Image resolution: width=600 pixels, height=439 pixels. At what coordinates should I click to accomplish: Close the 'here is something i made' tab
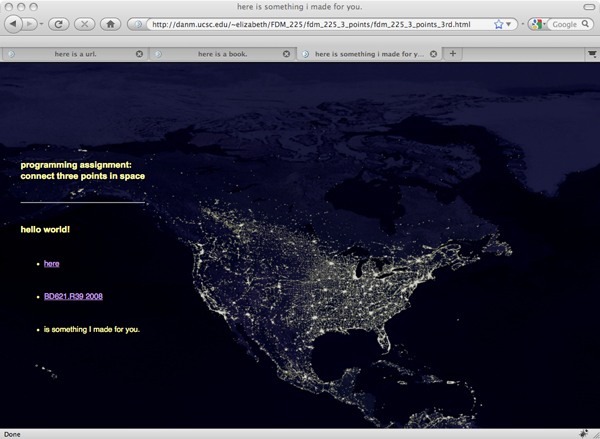433,54
